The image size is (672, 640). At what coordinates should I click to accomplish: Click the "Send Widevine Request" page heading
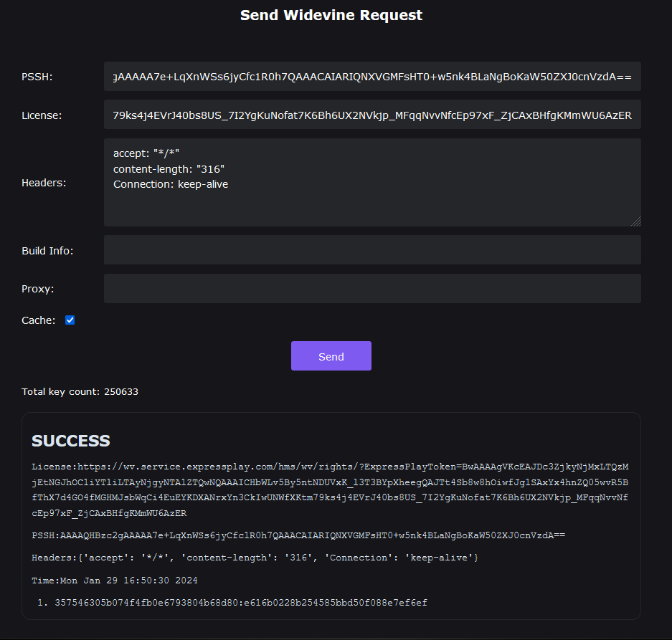(331, 15)
